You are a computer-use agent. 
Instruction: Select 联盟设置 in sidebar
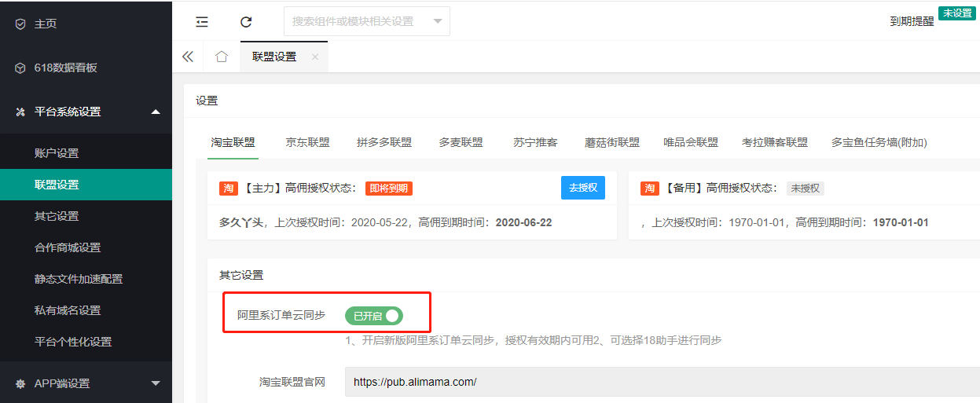(x=86, y=185)
